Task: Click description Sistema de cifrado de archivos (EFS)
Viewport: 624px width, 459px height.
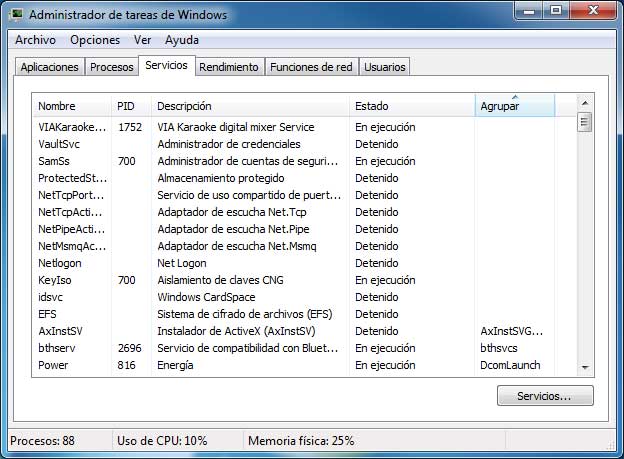Action: (245, 314)
